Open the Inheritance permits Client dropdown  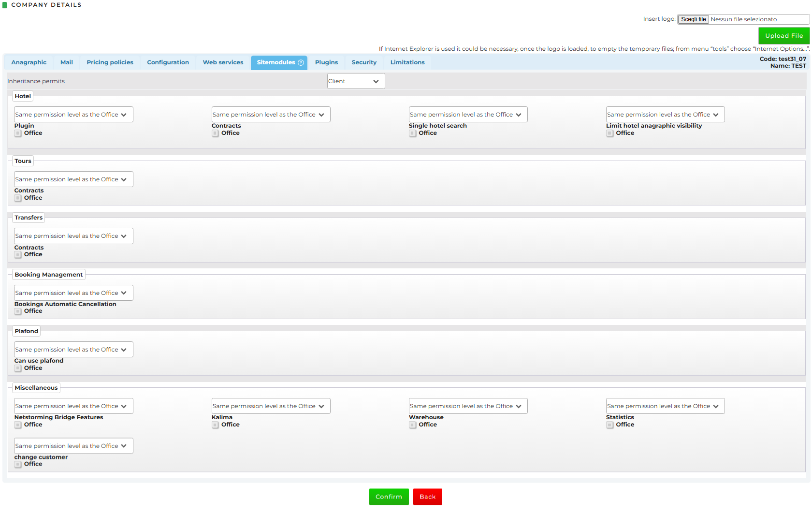[356, 81]
